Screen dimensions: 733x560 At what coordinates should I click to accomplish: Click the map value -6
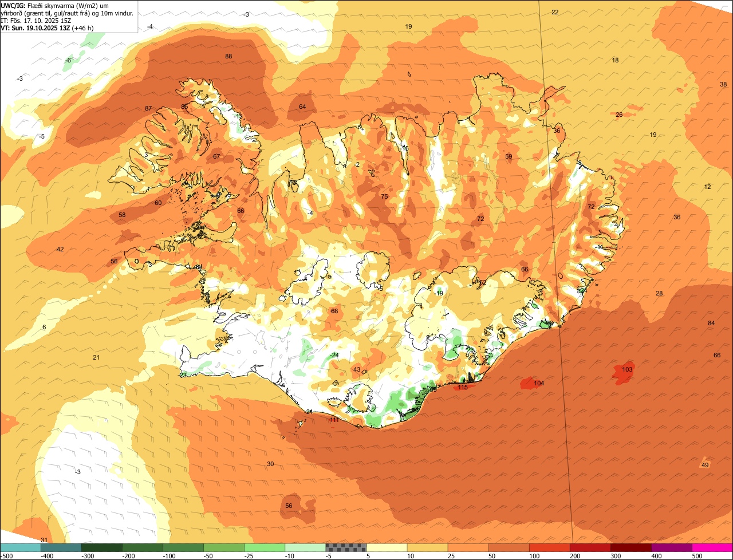click(68, 60)
